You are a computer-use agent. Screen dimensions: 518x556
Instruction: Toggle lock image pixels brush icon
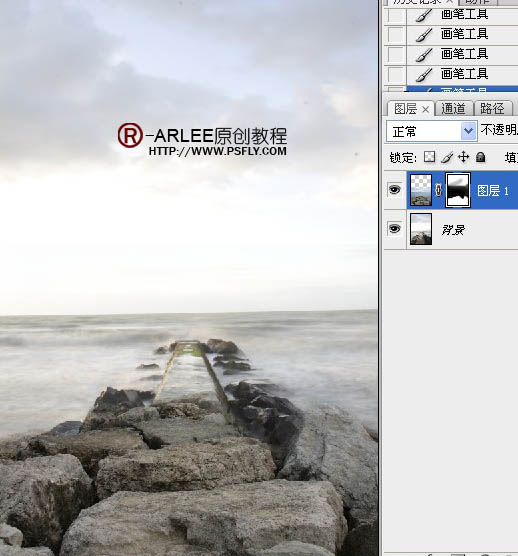(x=447, y=157)
